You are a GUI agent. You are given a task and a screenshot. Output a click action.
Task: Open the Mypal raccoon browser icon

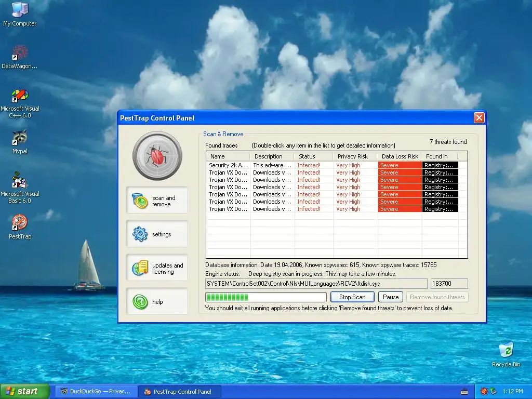pos(20,142)
